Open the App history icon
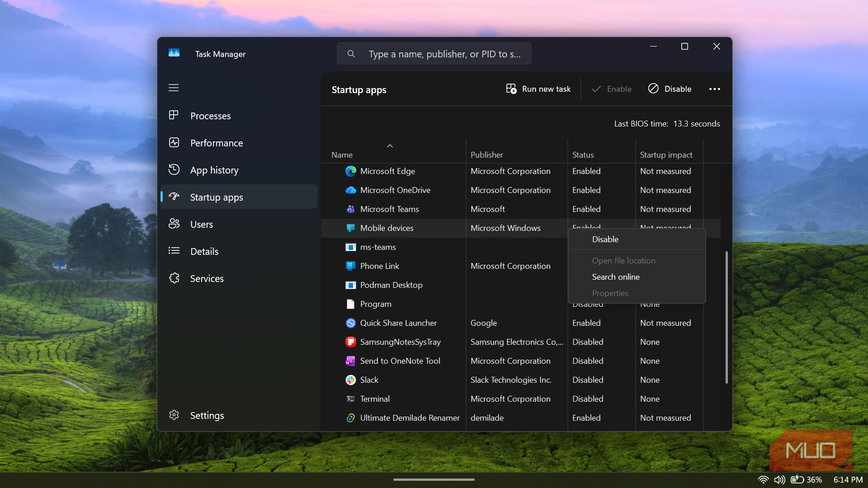The width and height of the screenshot is (868, 488). pos(174,169)
